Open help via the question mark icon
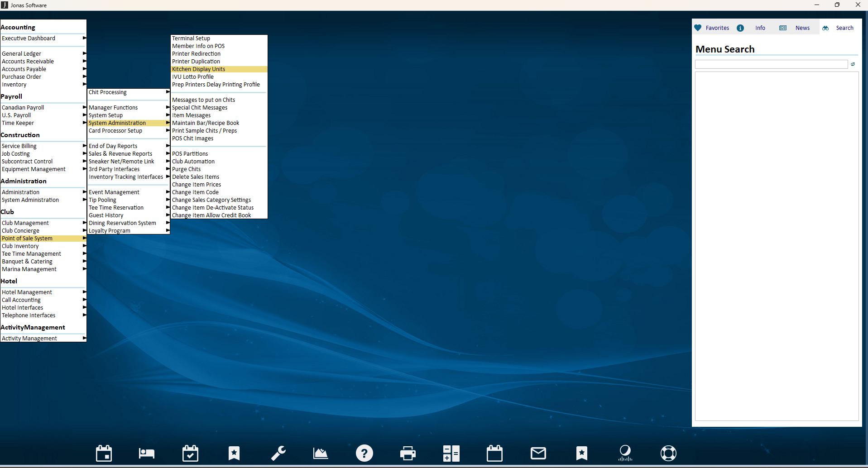The image size is (868, 468). point(364,453)
